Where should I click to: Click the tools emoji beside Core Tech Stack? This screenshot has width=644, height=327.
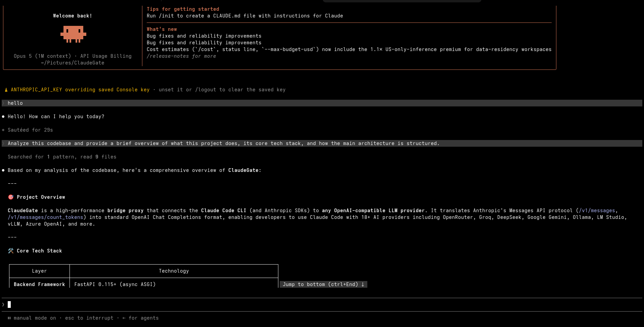pyautogui.click(x=11, y=251)
